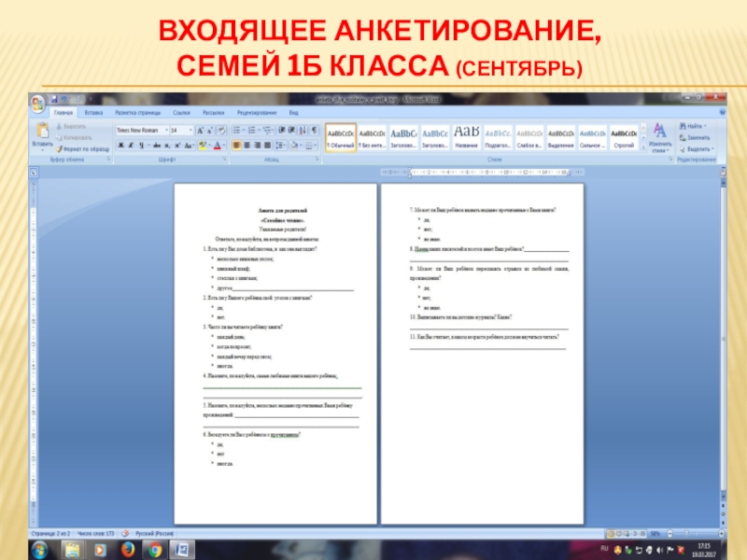The image size is (747, 560).
Task: Click the text highlight color button
Action: pos(204,146)
